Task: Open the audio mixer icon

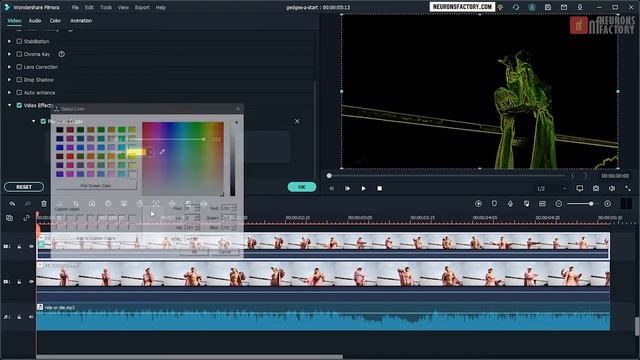Action: (x=527, y=204)
